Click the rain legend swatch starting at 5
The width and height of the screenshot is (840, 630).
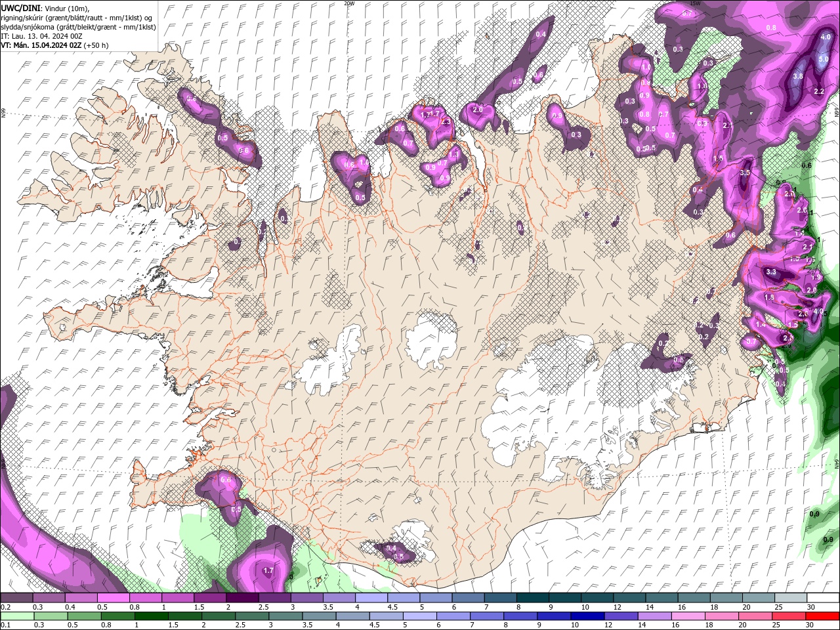coord(419,616)
